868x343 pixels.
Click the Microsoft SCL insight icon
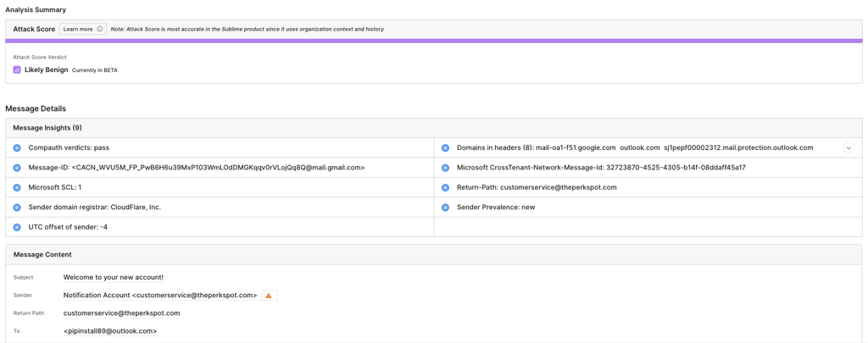17,187
